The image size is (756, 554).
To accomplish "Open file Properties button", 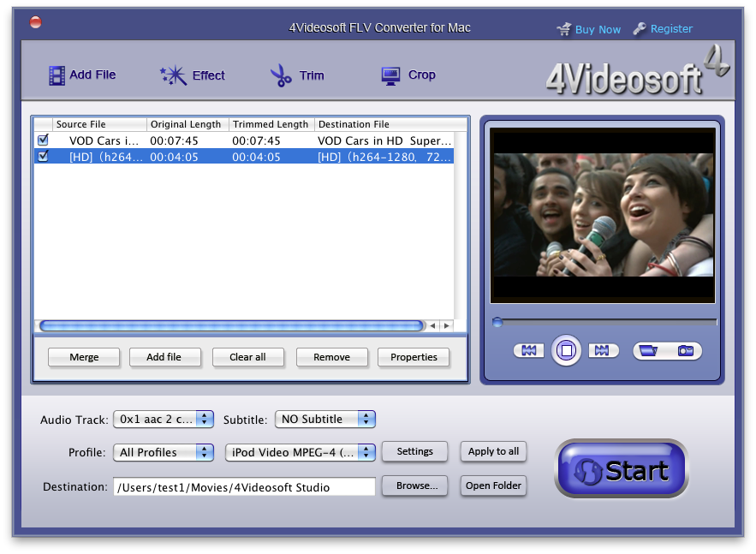I will (414, 357).
